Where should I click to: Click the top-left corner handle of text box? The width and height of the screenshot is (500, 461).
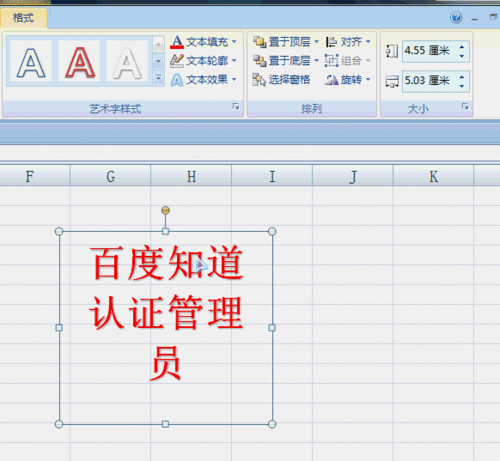point(59,231)
